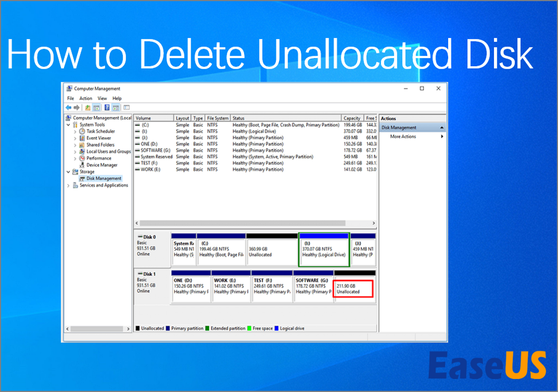Screen dimensions: 558x392
Task: Expand the Event Viewer node
Action: 75,138
